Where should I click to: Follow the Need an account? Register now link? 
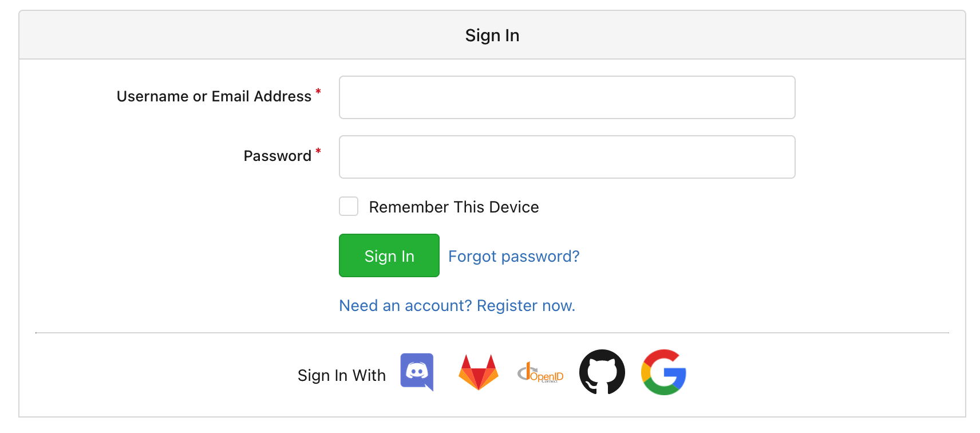coord(457,305)
